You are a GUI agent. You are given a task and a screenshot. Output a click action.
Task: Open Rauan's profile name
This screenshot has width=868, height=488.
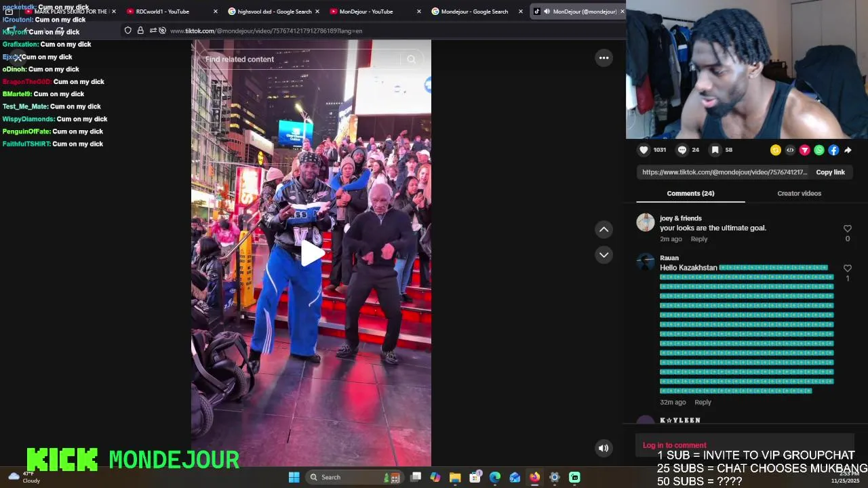tap(669, 258)
